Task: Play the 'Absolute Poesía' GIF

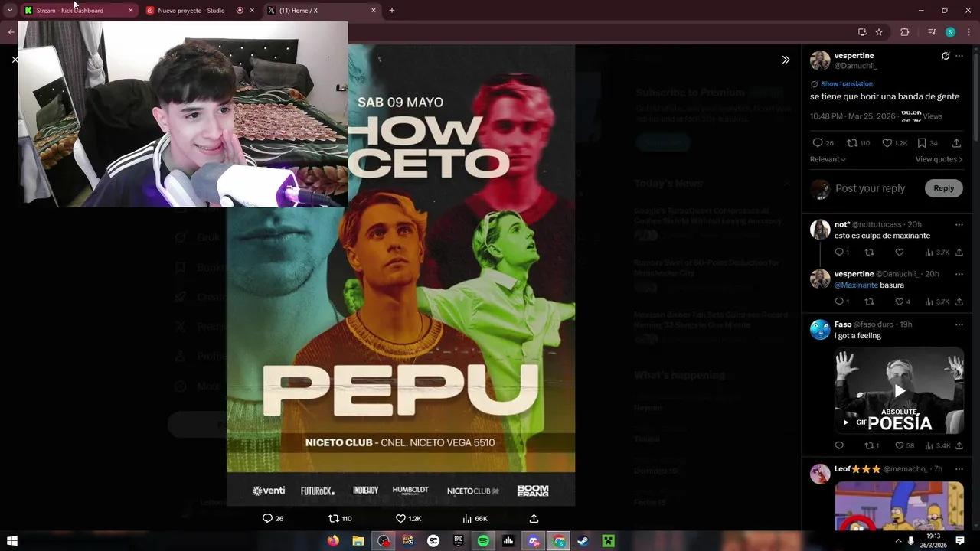Action: 900,391
